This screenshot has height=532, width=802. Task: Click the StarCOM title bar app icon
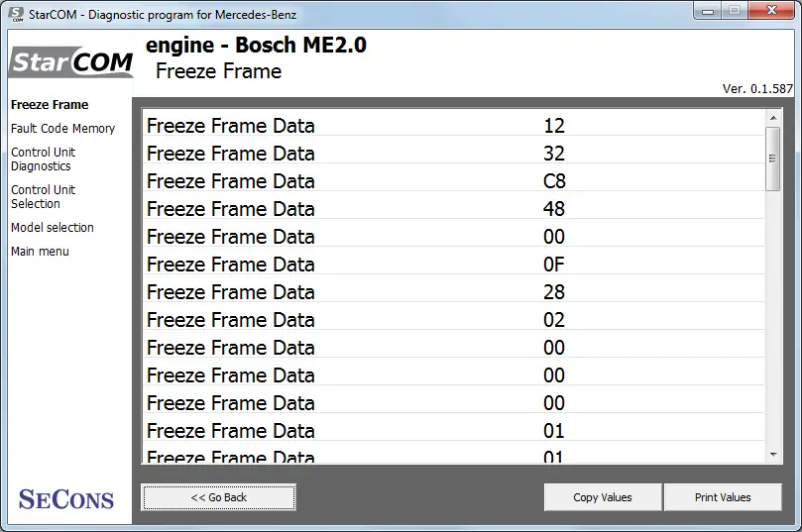click(x=16, y=14)
